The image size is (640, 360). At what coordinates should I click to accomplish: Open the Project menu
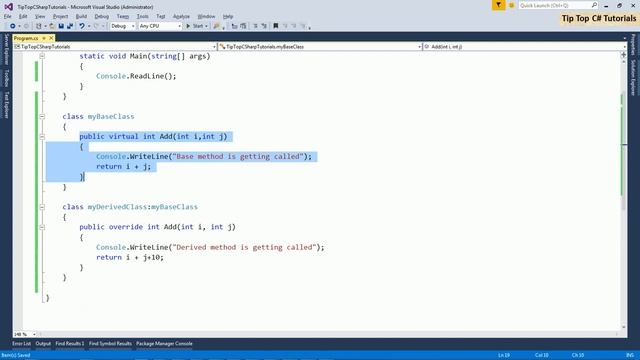60,16
